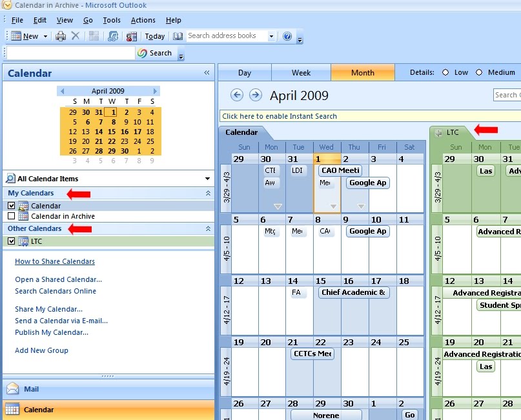Click Share My Calendar link
The image size is (521, 420).
[49, 309]
